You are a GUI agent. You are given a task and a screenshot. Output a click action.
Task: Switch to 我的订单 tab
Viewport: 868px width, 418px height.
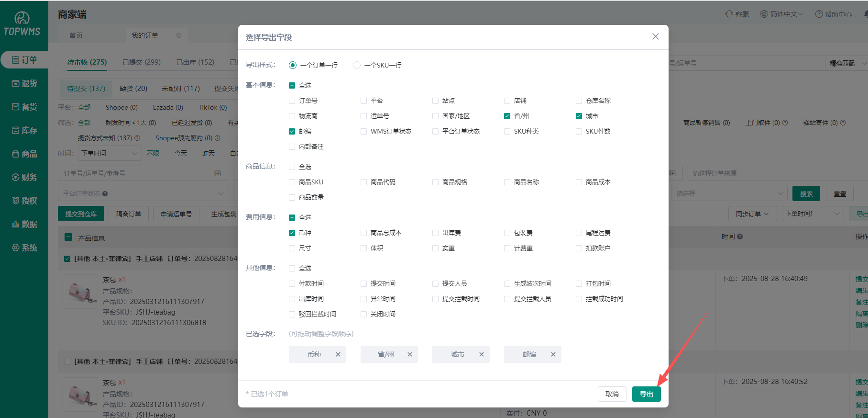[x=145, y=35]
